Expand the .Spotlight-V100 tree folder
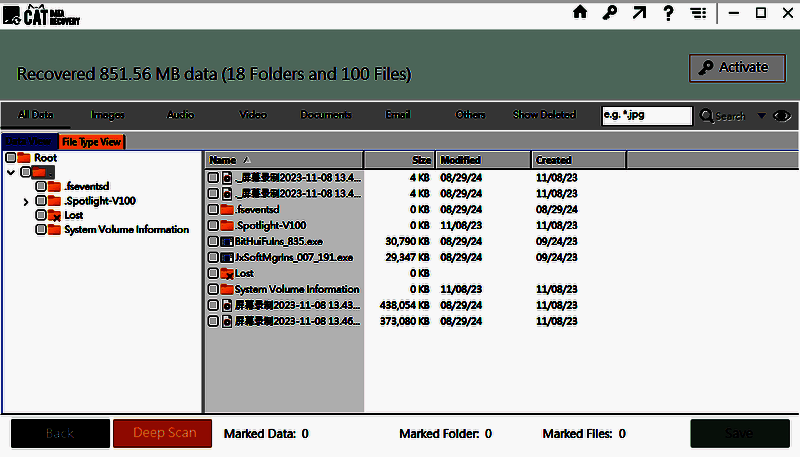The image size is (800, 457). coord(26,201)
